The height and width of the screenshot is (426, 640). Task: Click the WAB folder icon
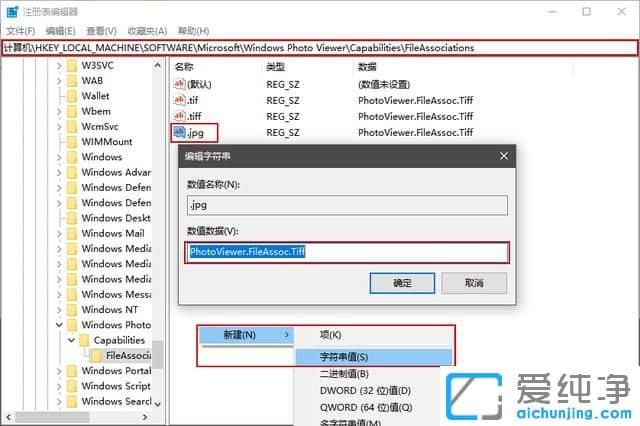point(72,81)
